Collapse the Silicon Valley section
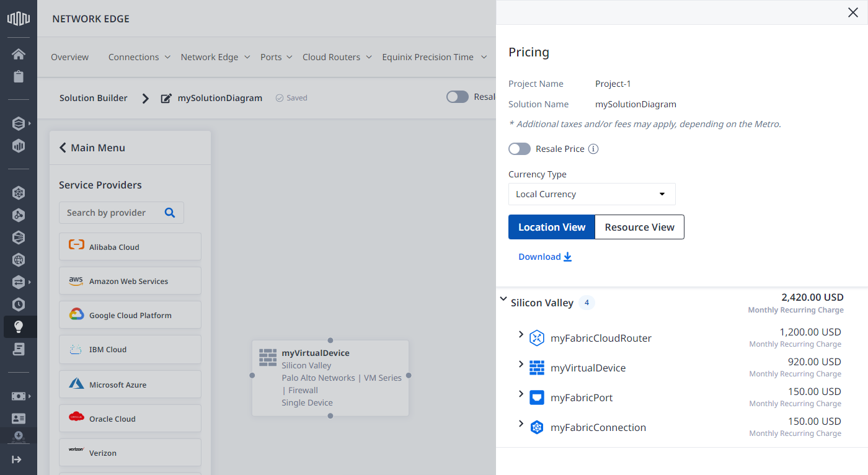Image resolution: width=868 pixels, height=475 pixels. pyautogui.click(x=503, y=300)
